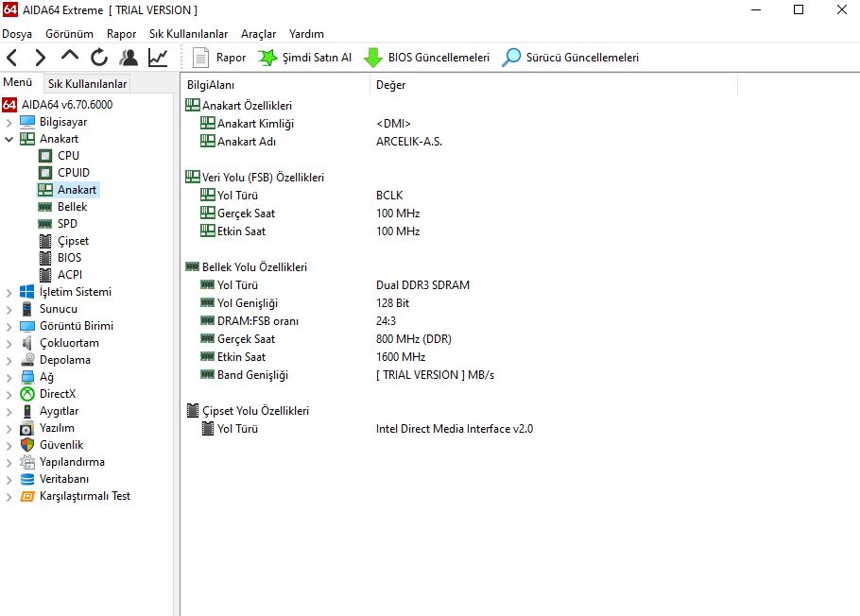Image resolution: width=860 pixels, height=616 pixels.
Task: Open the line graph toolbar icon
Action: point(158,58)
